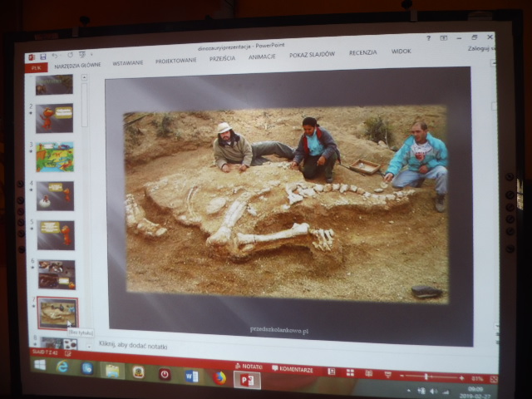Click the Save icon in quick access toolbar

click(x=43, y=57)
